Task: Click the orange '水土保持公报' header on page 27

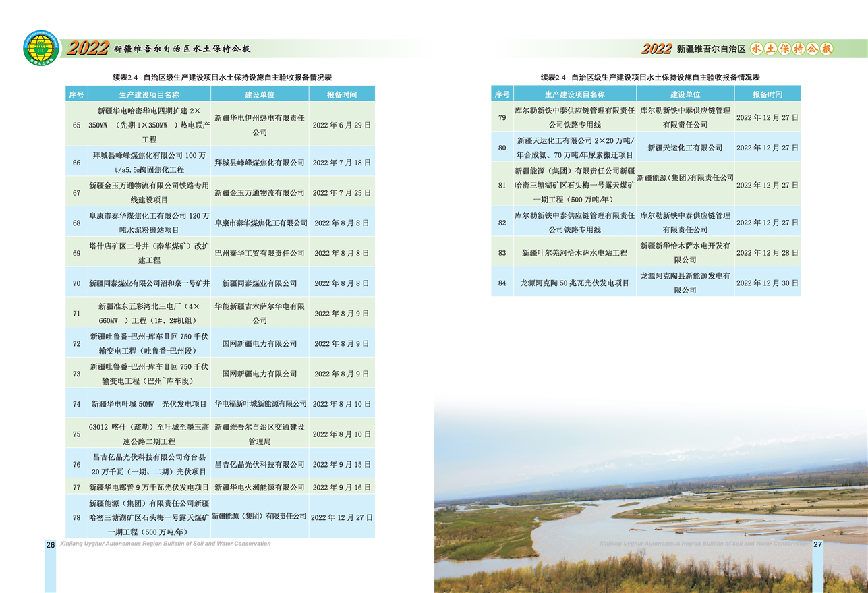Action: click(792, 49)
